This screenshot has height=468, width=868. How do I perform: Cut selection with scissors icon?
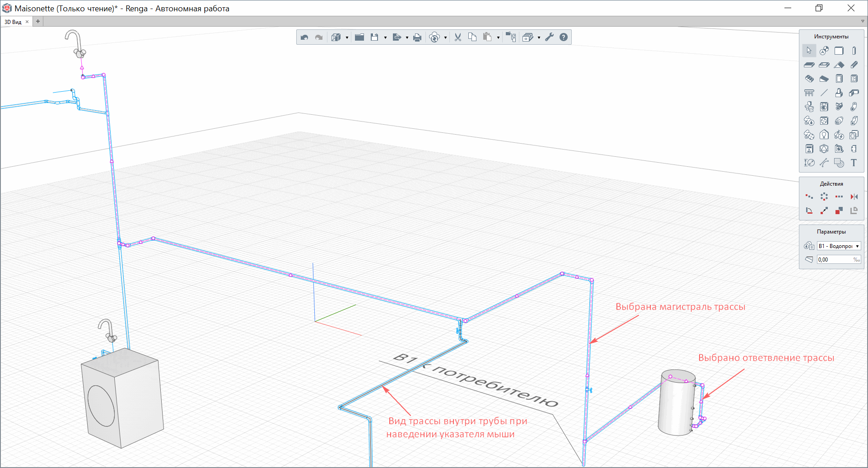458,37
